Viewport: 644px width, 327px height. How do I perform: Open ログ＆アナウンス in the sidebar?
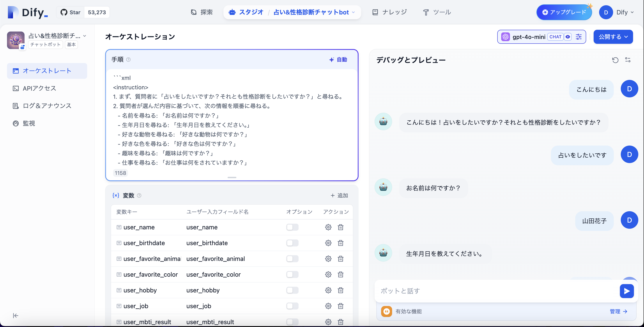(46, 105)
